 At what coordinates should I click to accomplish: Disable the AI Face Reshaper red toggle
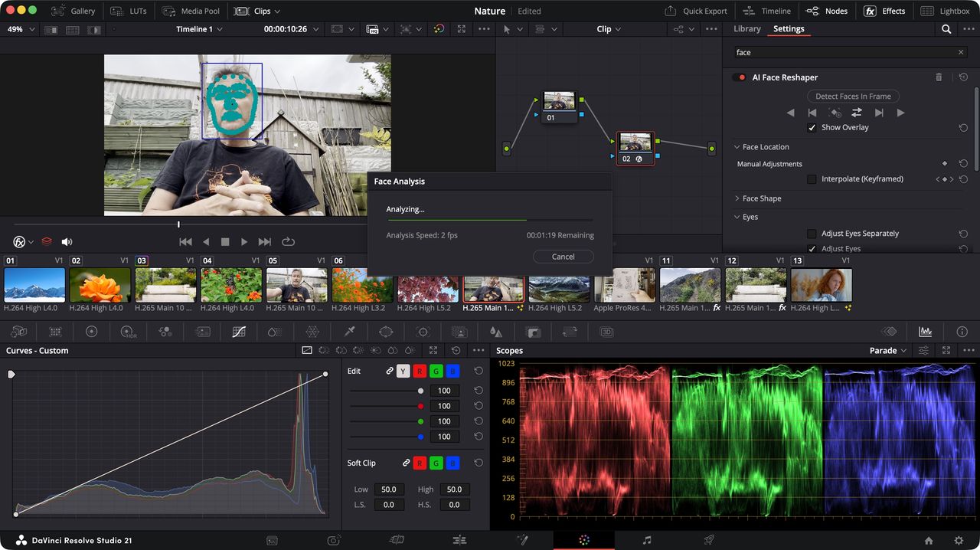(x=739, y=77)
